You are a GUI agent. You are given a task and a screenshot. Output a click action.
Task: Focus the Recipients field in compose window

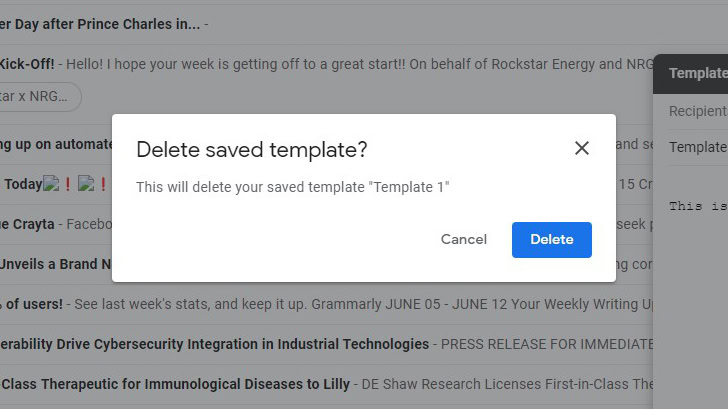[x=696, y=111]
